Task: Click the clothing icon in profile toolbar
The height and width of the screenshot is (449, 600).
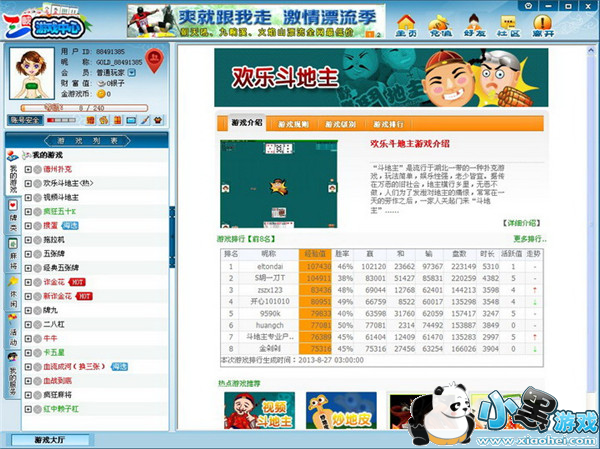Action: 158,120
